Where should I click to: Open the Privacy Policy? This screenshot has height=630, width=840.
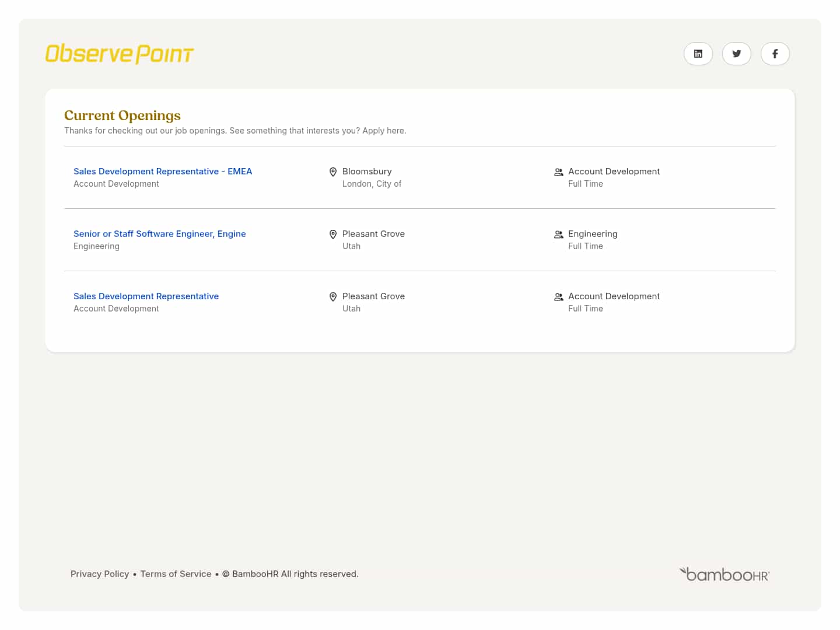[100, 574]
